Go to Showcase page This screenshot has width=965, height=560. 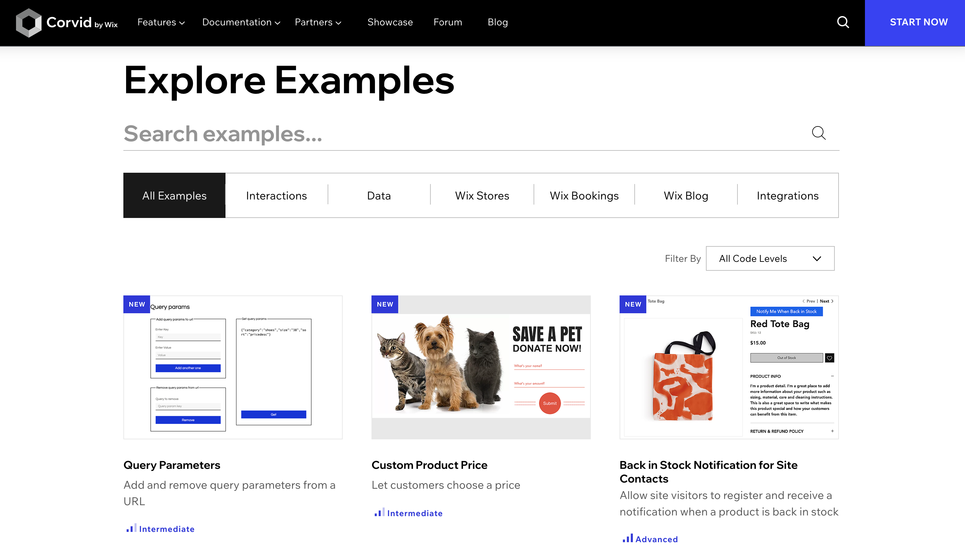point(390,22)
